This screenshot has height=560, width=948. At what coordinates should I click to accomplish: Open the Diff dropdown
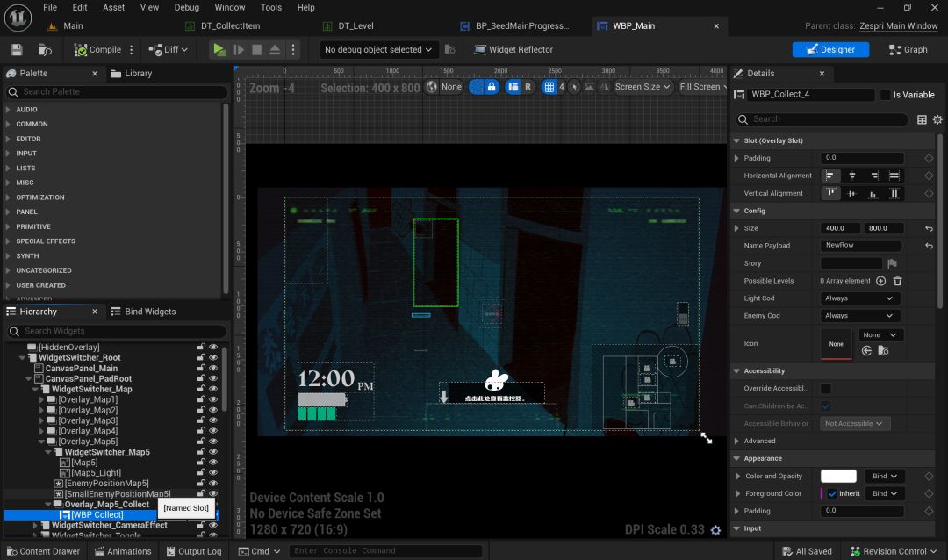tap(168, 49)
